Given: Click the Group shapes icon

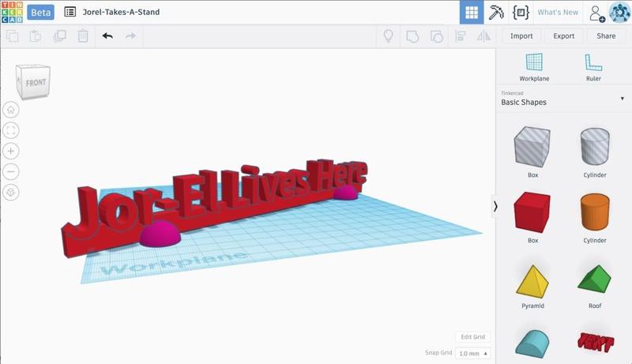Looking at the screenshot, I should pyautogui.click(x=412, y=36).
